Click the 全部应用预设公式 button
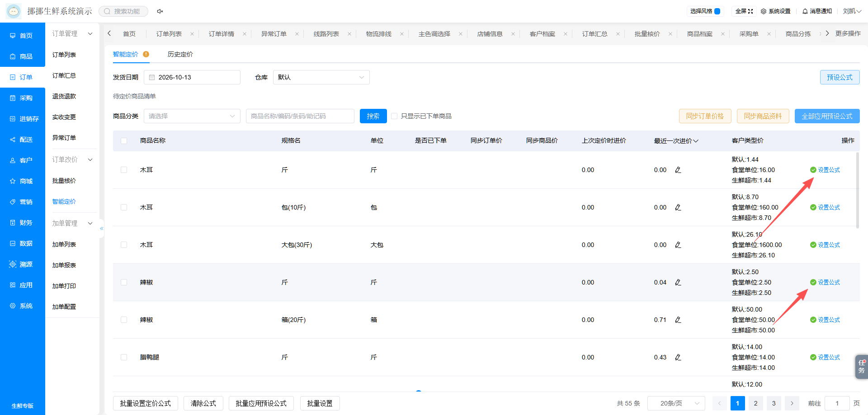Screen dimensions: 868x415 click(x=827, y=116)
